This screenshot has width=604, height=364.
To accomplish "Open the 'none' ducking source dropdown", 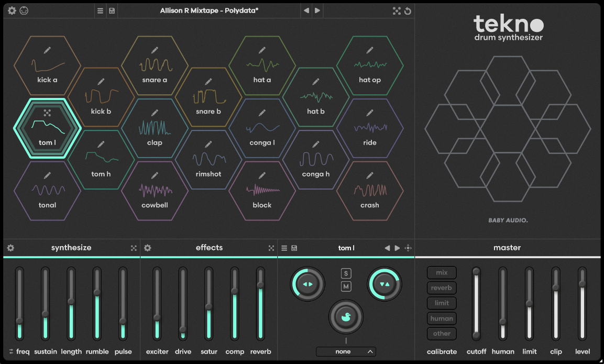I will pos(346,351).
